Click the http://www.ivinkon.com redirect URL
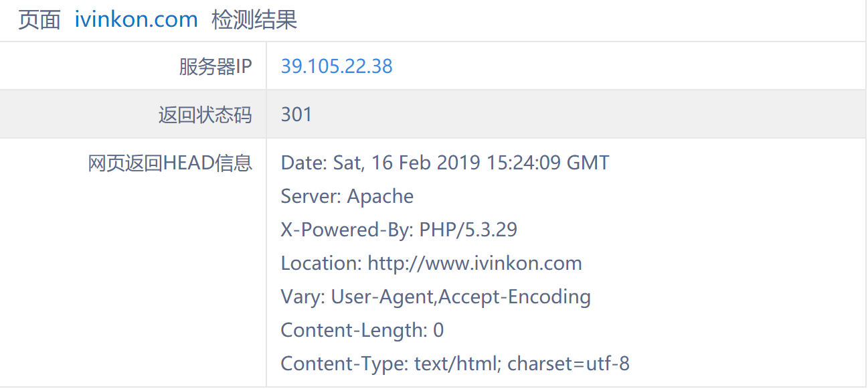 pos(474,263)
